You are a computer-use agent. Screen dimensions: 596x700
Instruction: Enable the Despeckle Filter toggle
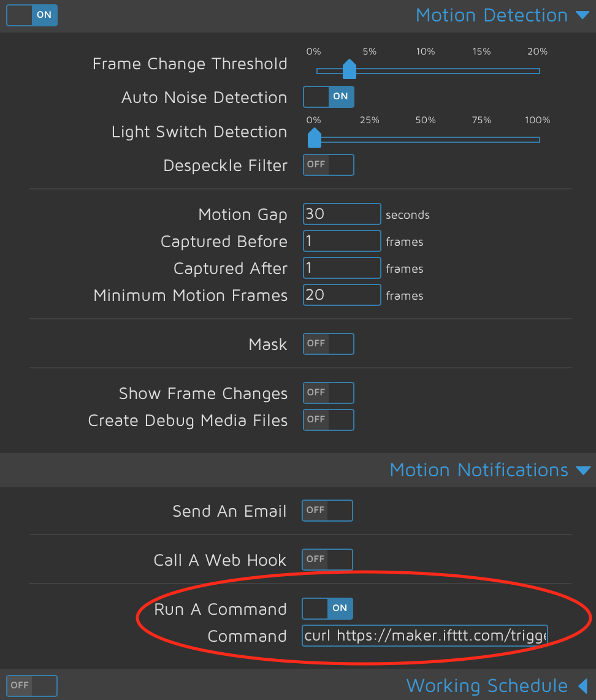click(329, 165)
